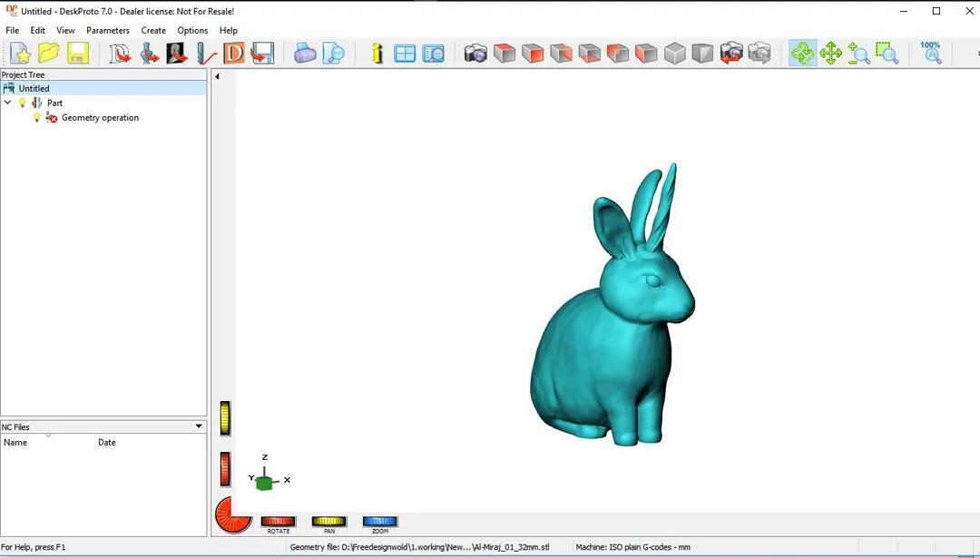Open the Parameters menu

click(x=107, y=30)
